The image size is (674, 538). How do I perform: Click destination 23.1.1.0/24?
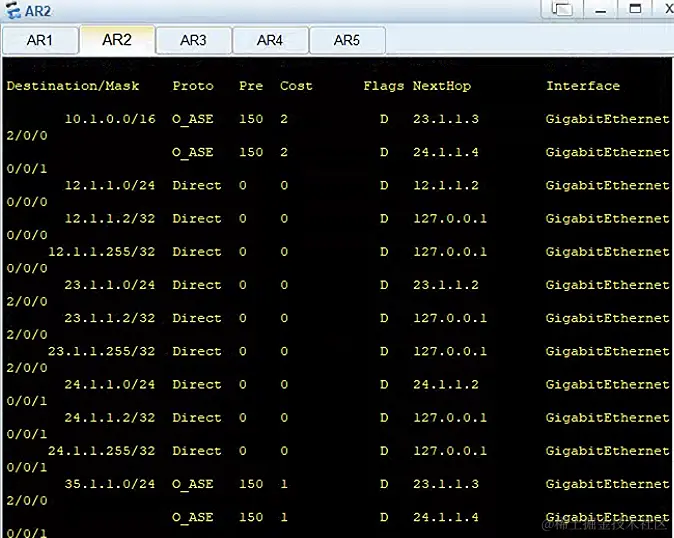point(110,285)
